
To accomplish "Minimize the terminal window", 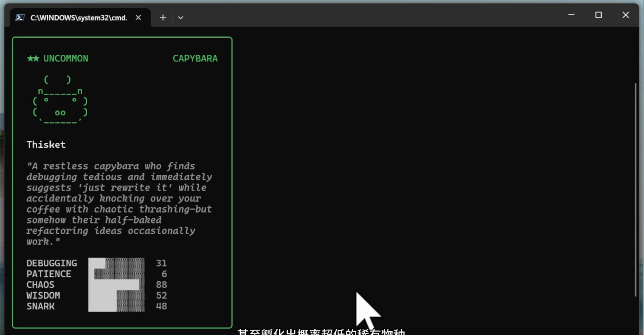I will point(571,15).
